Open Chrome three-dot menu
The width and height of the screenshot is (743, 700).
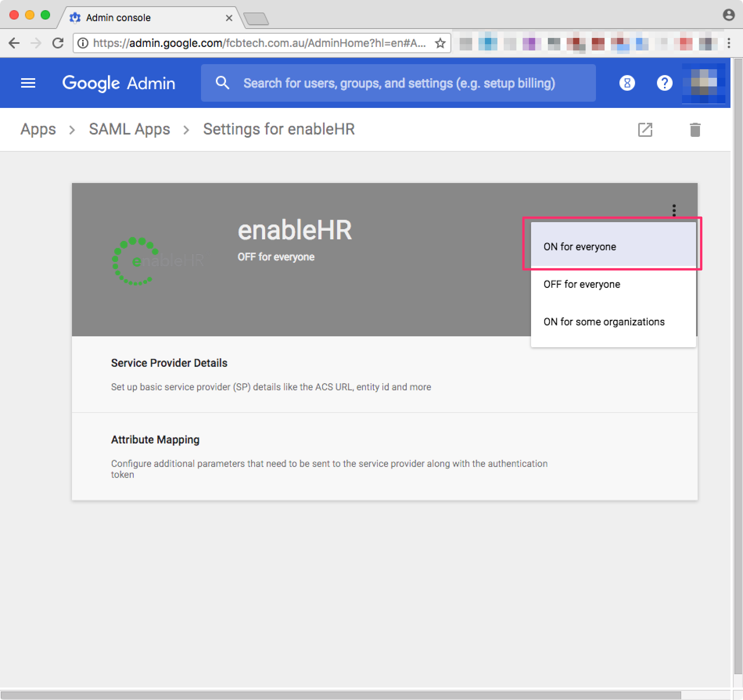(x=729, y=43)
